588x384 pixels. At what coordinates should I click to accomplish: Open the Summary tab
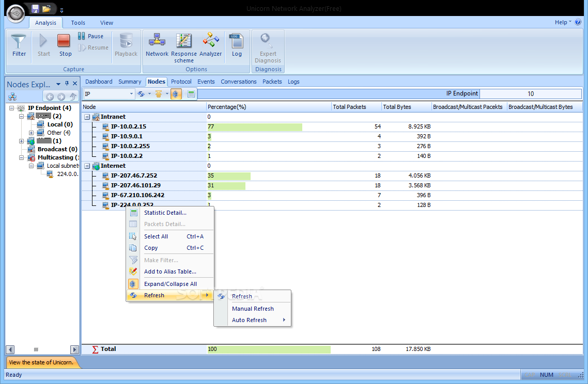tap(130, 82)
